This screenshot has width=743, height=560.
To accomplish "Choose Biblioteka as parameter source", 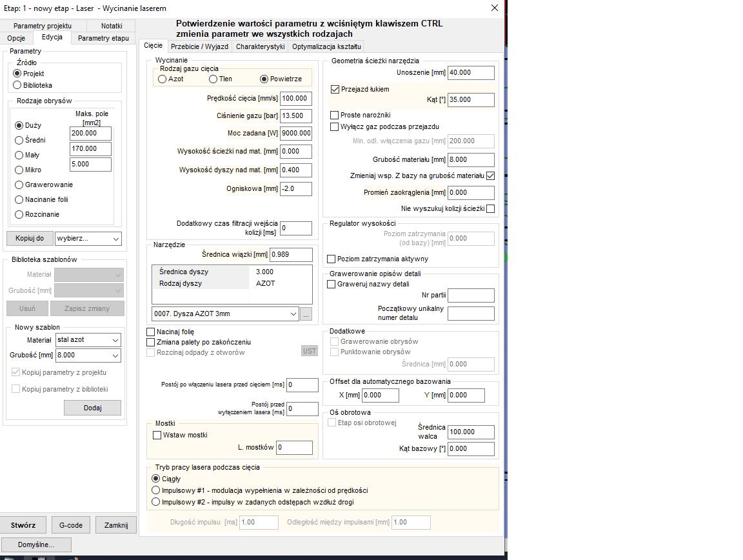I will [17, 85].
